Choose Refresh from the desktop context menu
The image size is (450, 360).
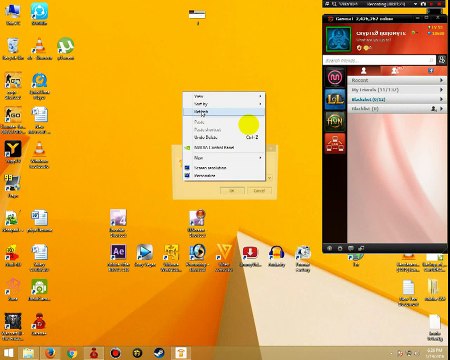[224, 112]
